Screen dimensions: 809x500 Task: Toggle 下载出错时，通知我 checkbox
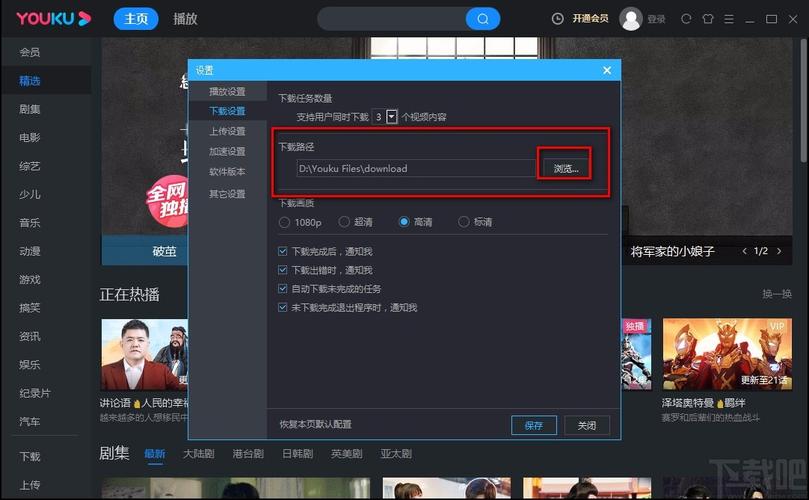coord(282,270)
